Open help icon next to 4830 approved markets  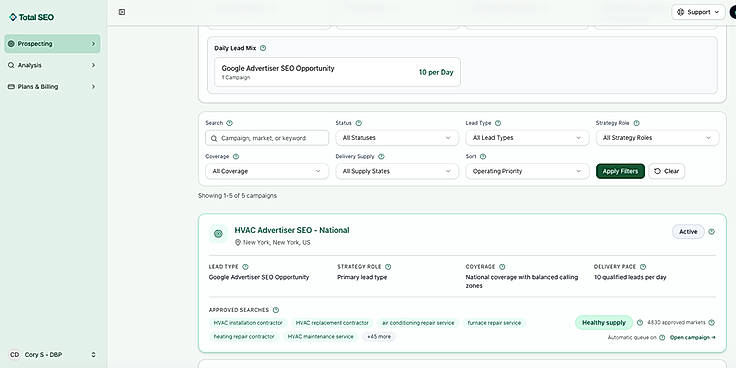(712, 322)
